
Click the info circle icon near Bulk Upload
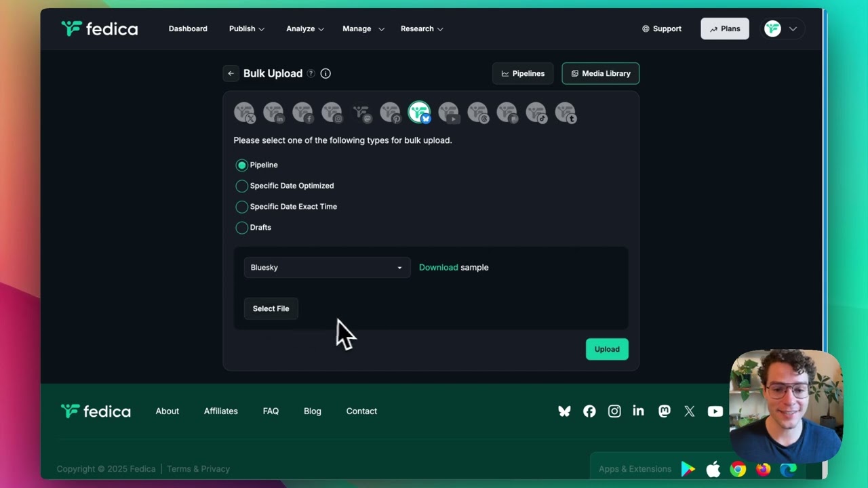coord(325,73)
